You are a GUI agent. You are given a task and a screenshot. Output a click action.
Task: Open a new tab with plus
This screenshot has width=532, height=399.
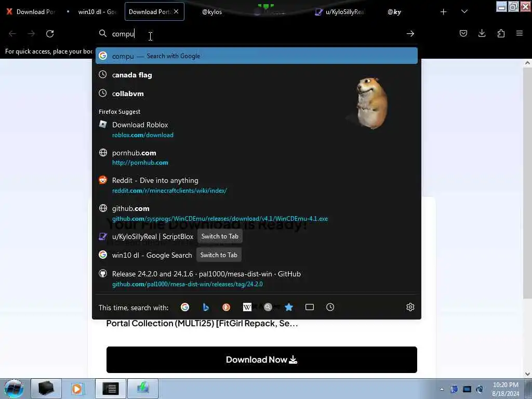click(444, 12)
